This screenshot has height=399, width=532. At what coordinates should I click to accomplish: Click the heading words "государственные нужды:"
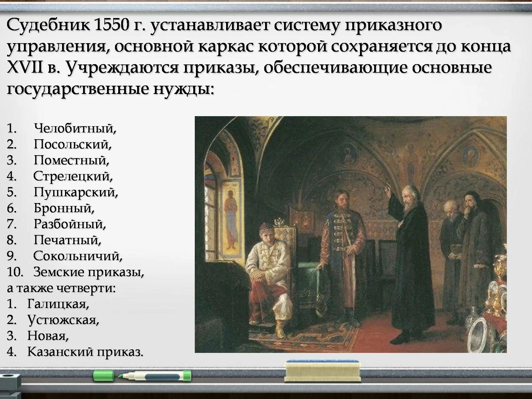110,89
